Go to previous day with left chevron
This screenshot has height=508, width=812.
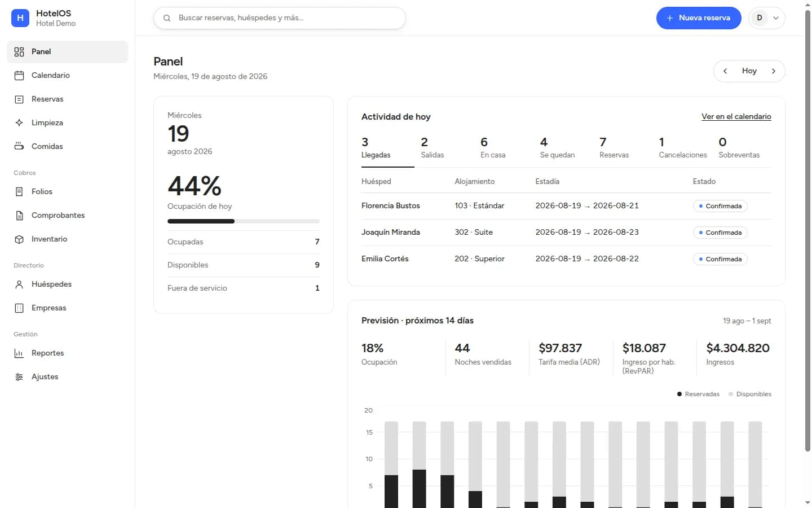pyautogui.click(x=725, y=71)
